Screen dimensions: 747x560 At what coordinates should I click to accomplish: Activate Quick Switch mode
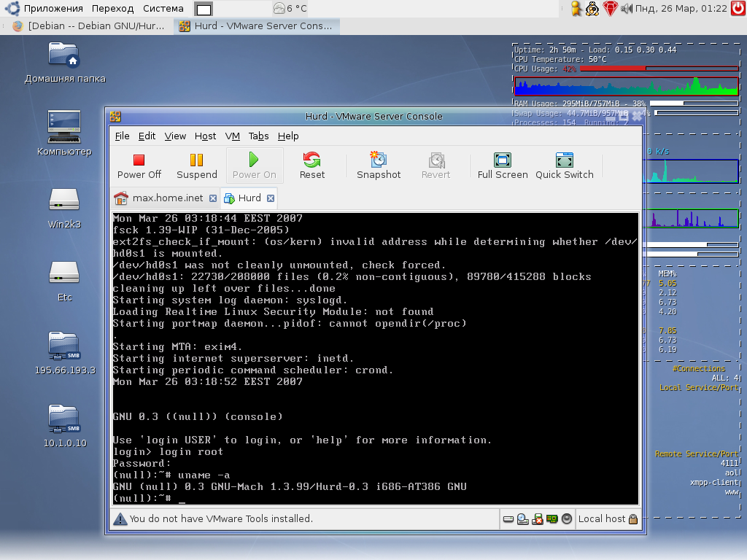pyautogui.click(x=565, y=166)
